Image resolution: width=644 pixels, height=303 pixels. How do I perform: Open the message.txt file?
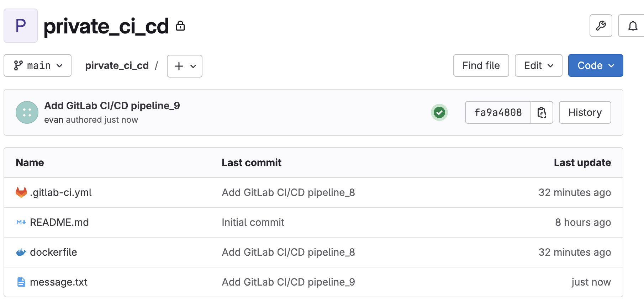59,282
